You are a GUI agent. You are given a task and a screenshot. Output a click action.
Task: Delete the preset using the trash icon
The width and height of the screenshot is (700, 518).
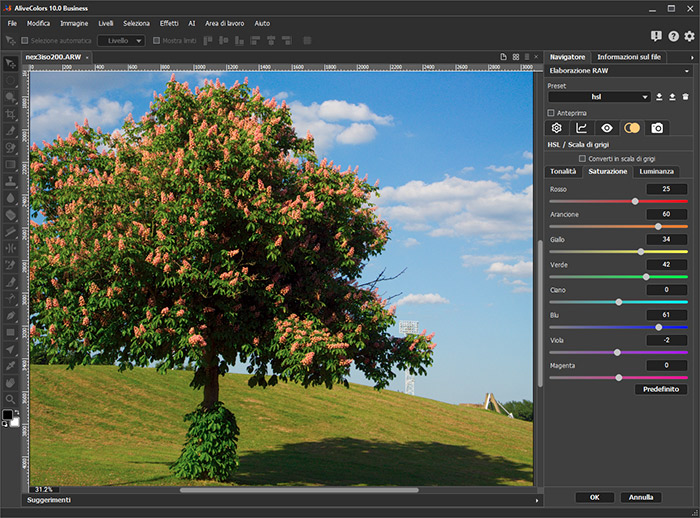686,97
